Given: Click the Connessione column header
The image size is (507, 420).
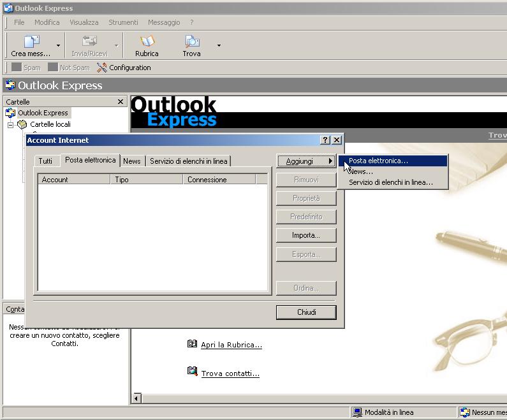Looking at the screenshot, I should click(207, 180).
